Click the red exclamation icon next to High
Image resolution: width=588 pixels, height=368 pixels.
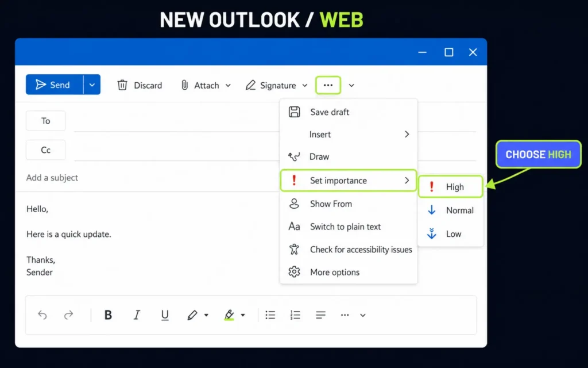(x=432, y=187)
